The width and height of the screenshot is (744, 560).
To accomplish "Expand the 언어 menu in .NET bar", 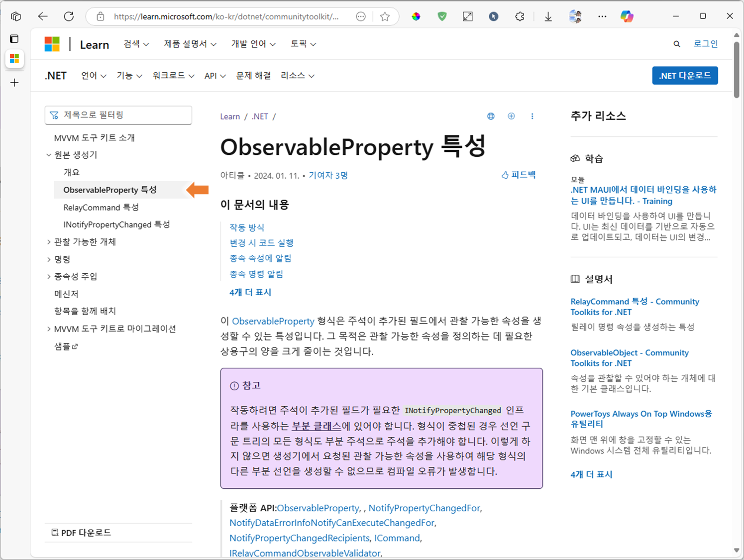I will click(94, 76).
